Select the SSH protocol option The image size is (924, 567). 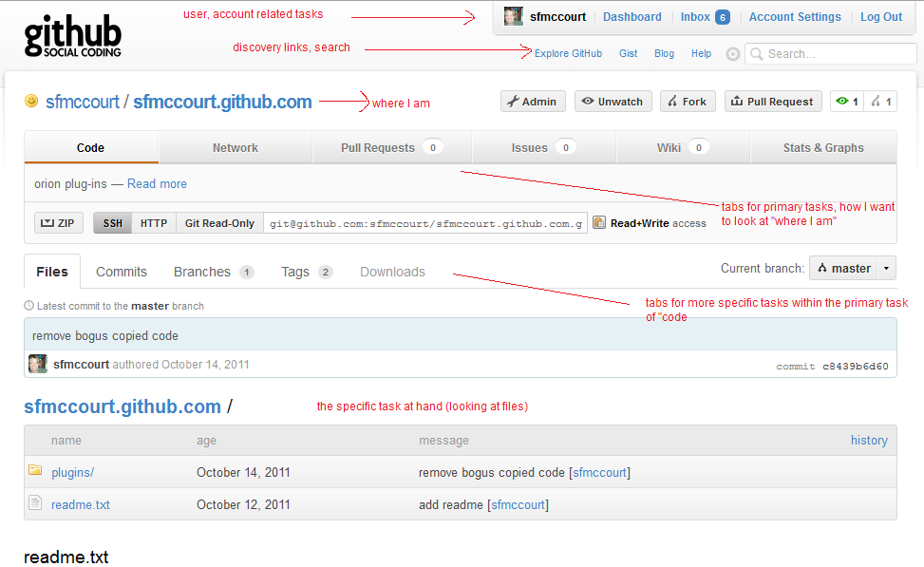click(113, 223)
